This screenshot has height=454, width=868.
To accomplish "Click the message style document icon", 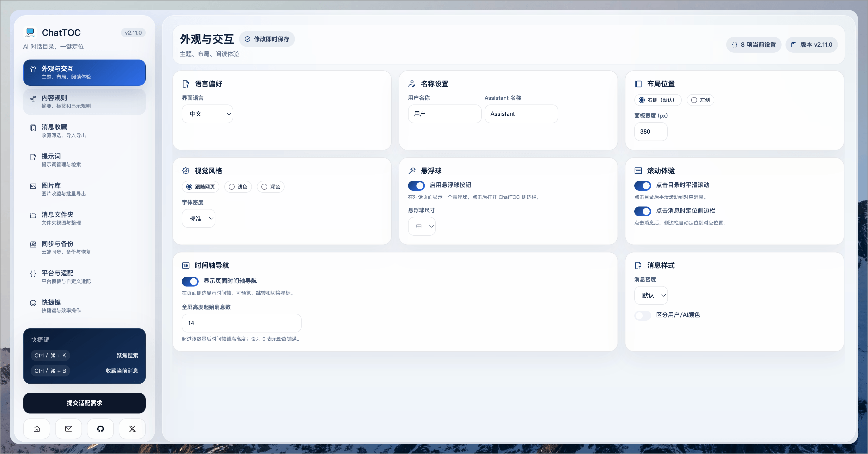I will click(638, 266).
